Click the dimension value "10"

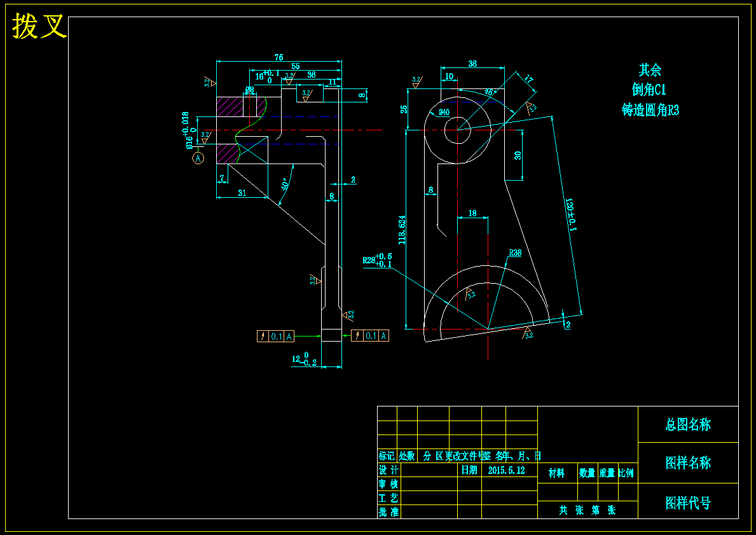click(449, 76)
